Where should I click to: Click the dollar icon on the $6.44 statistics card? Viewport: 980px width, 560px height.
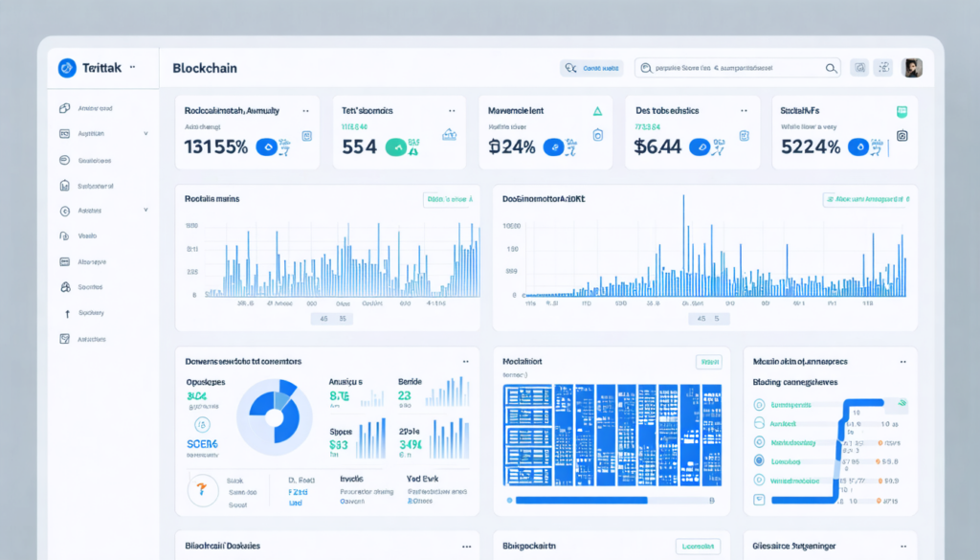pyautogui.click(x=701, y=146)
